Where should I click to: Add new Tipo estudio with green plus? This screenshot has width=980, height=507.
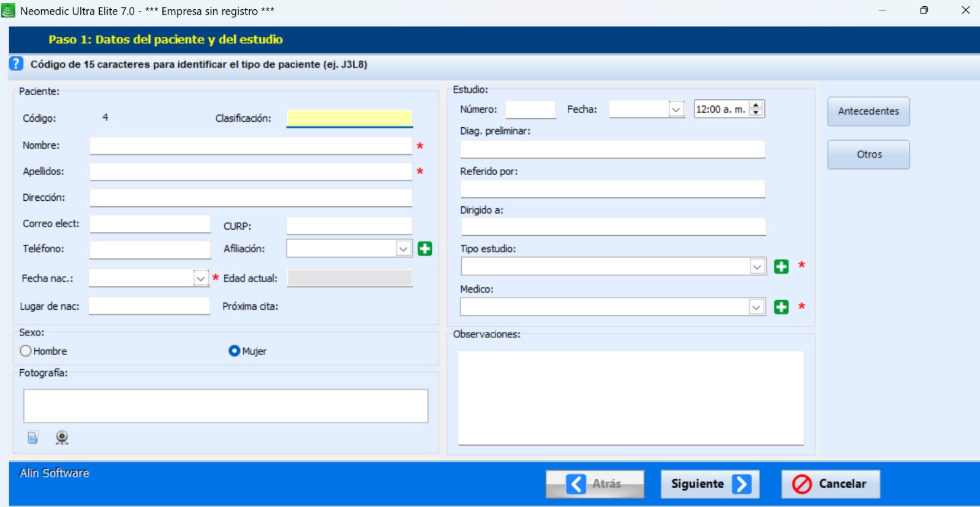click(x=781, y=266)
